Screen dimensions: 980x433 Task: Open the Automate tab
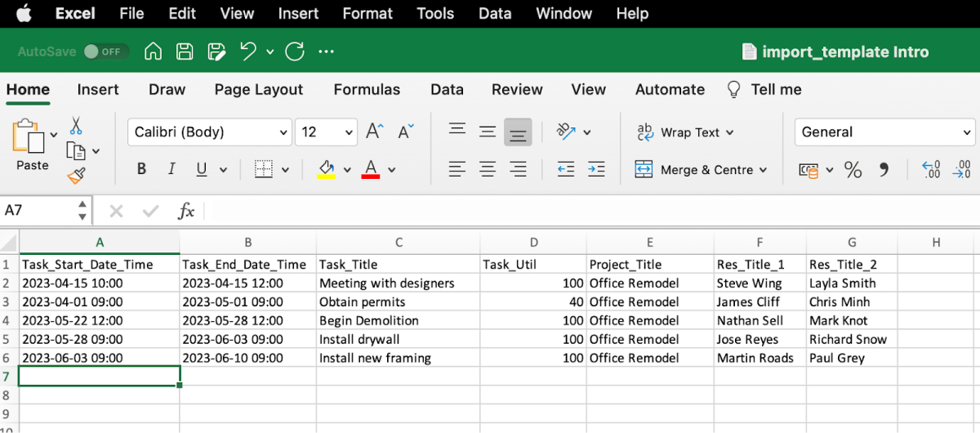(670, 90)
